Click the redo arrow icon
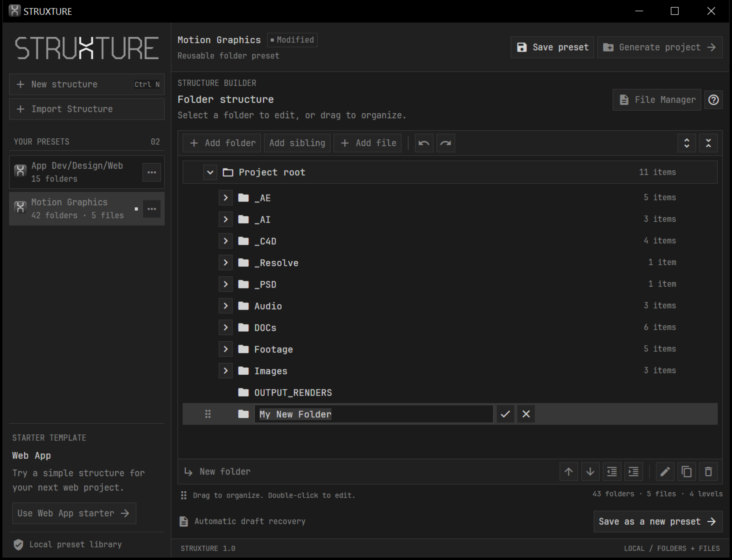The width and height of the screenshot is (732, 560). (446, 143)
